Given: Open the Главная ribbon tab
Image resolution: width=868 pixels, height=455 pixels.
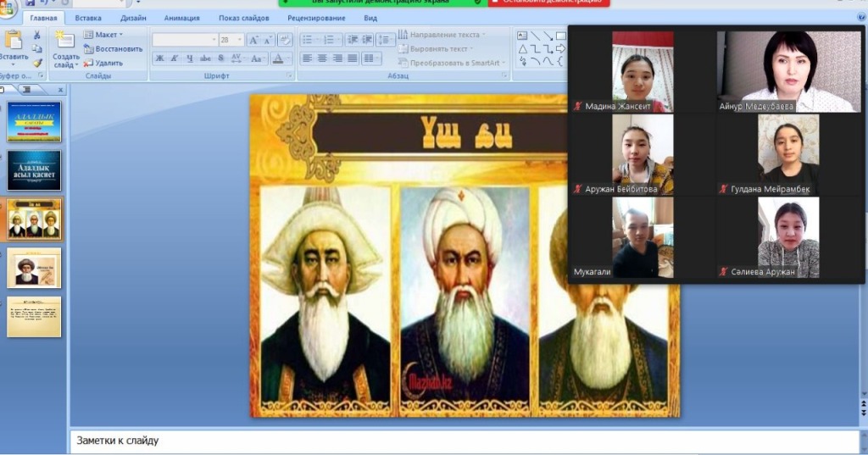Looking at the screenshot, I should [x=43, y=18].
